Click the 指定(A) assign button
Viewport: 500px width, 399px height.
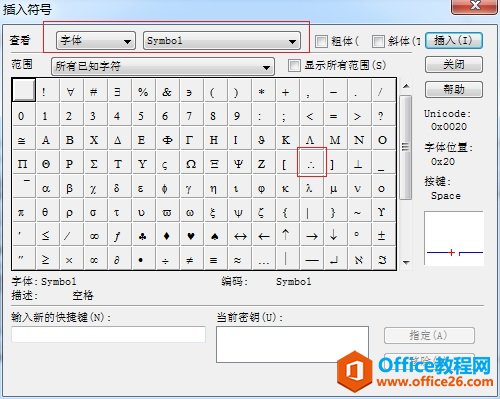coord(429,335)
